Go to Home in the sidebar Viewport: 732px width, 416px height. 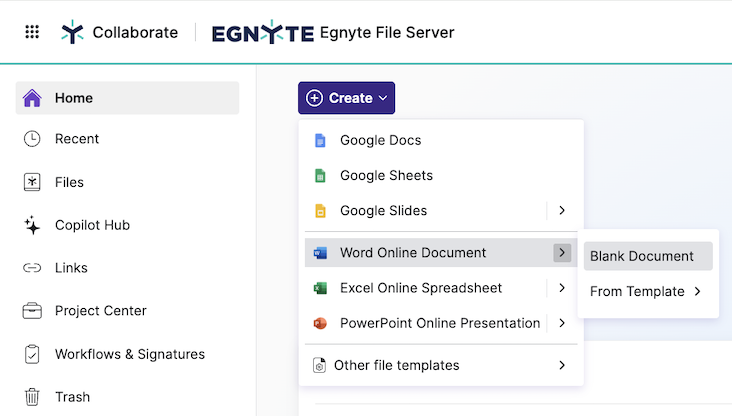click(74, 98)
